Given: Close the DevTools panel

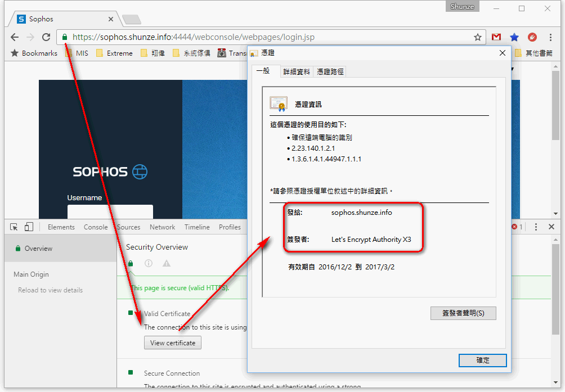Looking at the screenshot, I should click(551, 227).
